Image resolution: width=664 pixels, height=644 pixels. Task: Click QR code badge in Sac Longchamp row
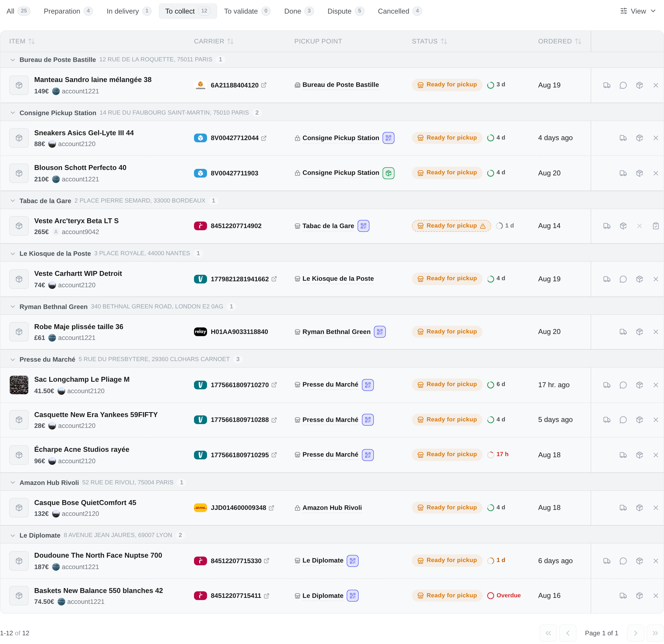pos(368,385)
